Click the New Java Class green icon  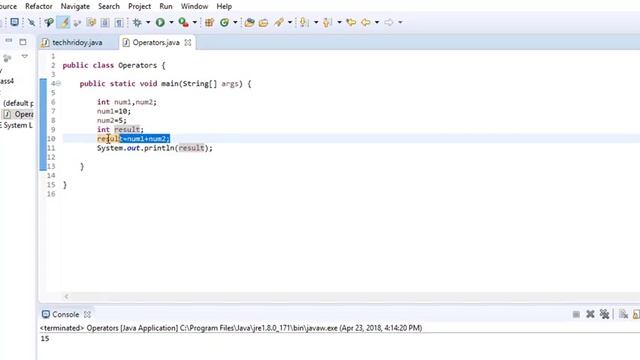coord(224,22)
